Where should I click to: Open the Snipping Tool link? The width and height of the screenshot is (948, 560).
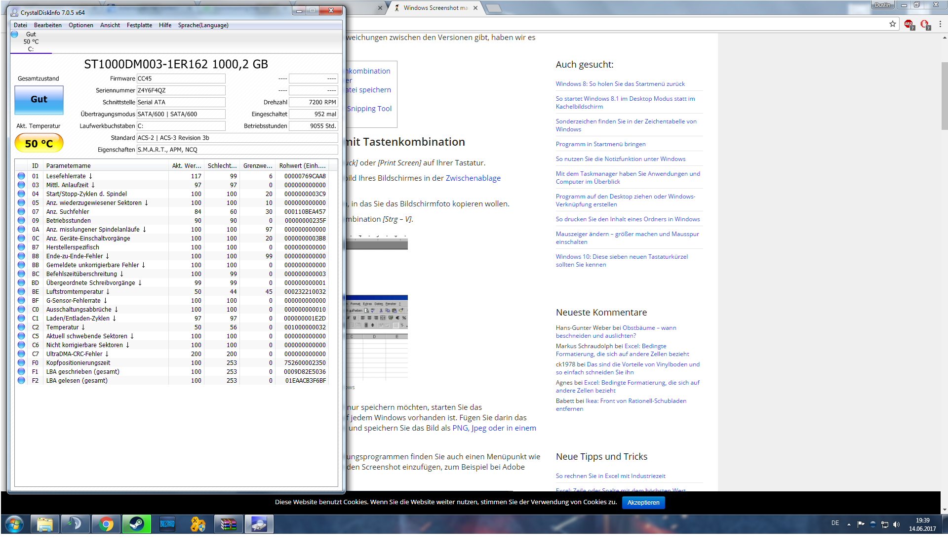[x=369, y=109]
